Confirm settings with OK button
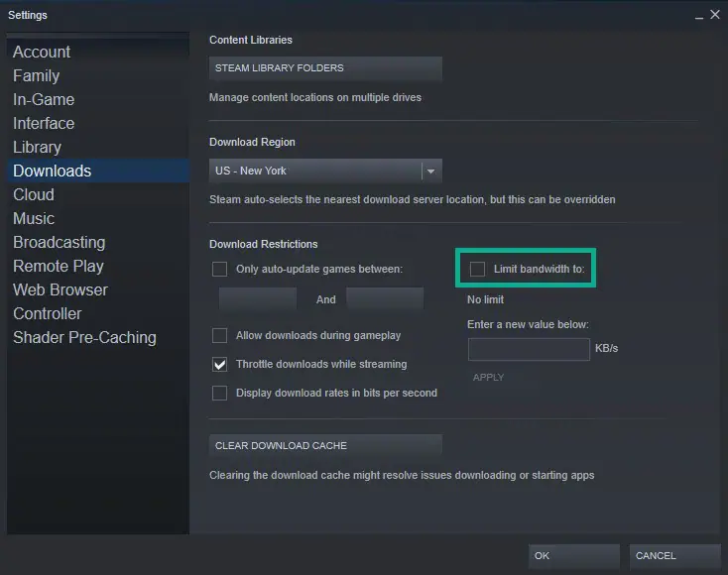The height and width of the screenshot is (575, 728). 574,556
